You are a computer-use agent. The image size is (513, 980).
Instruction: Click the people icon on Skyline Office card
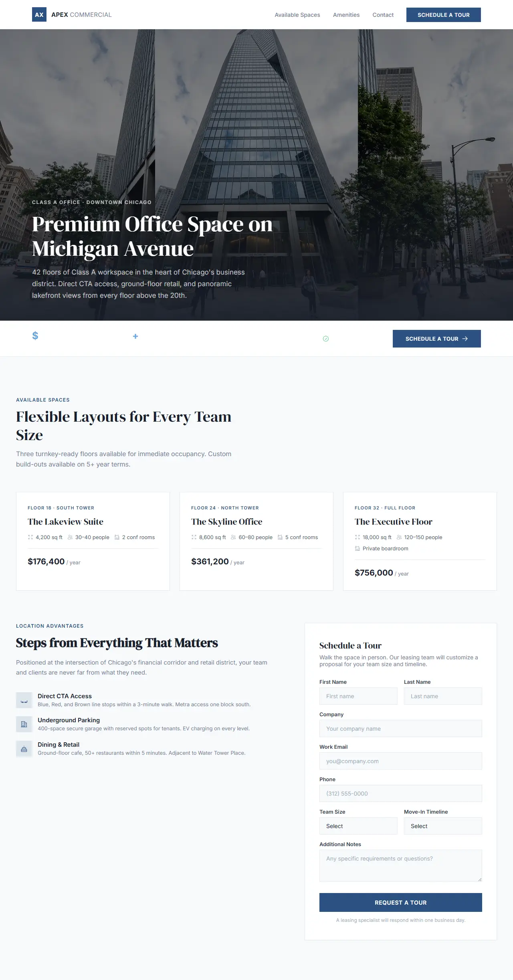(x=233, y=537)
